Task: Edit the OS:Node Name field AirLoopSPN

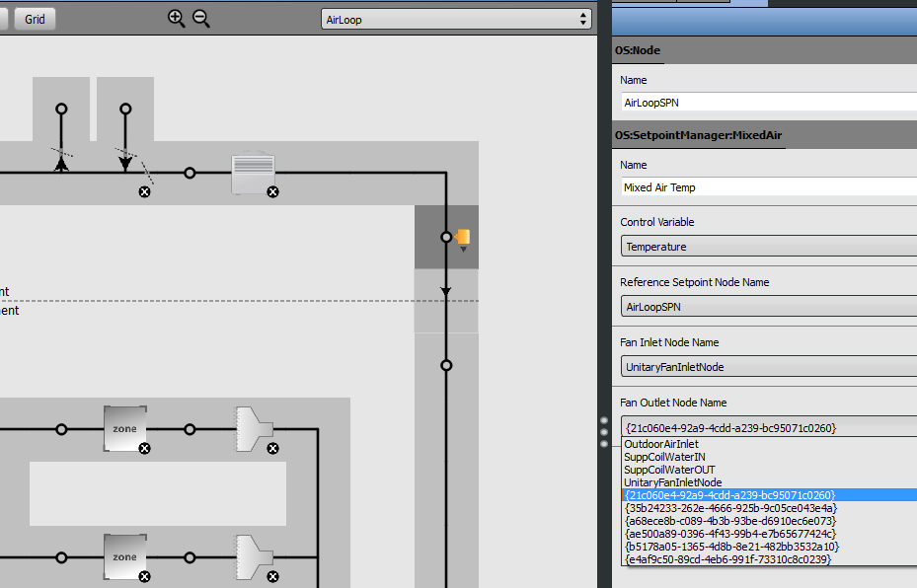Action: [769, 103]
